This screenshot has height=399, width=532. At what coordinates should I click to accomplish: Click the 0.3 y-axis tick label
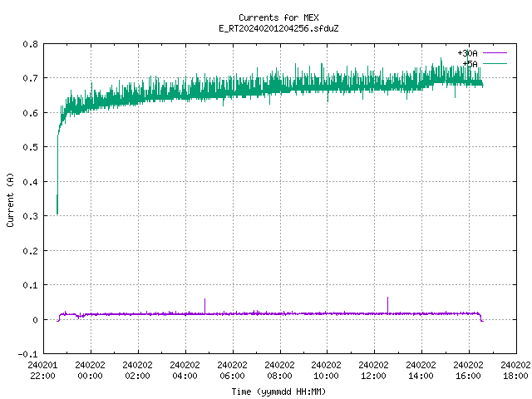click(x=30, y=216)
